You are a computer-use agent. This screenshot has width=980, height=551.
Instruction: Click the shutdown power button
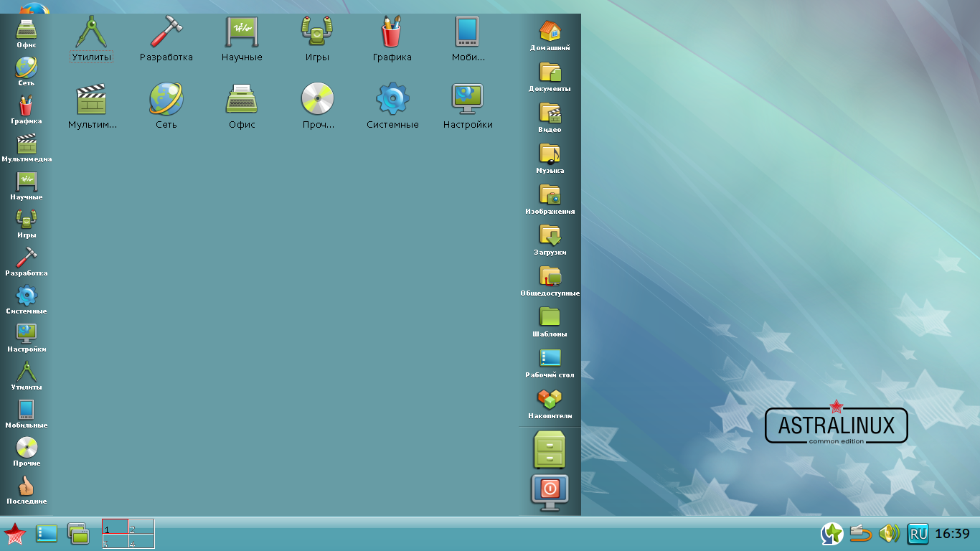click(549, 492)
